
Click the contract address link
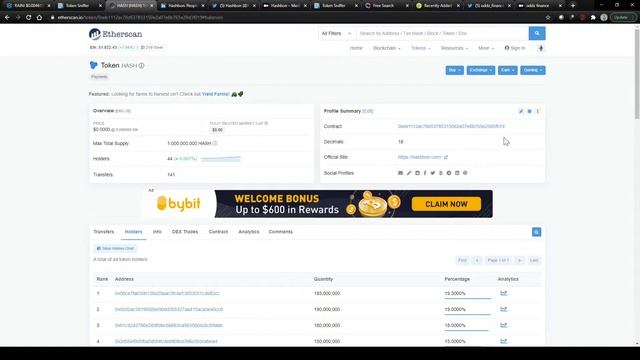coord(451,127)
